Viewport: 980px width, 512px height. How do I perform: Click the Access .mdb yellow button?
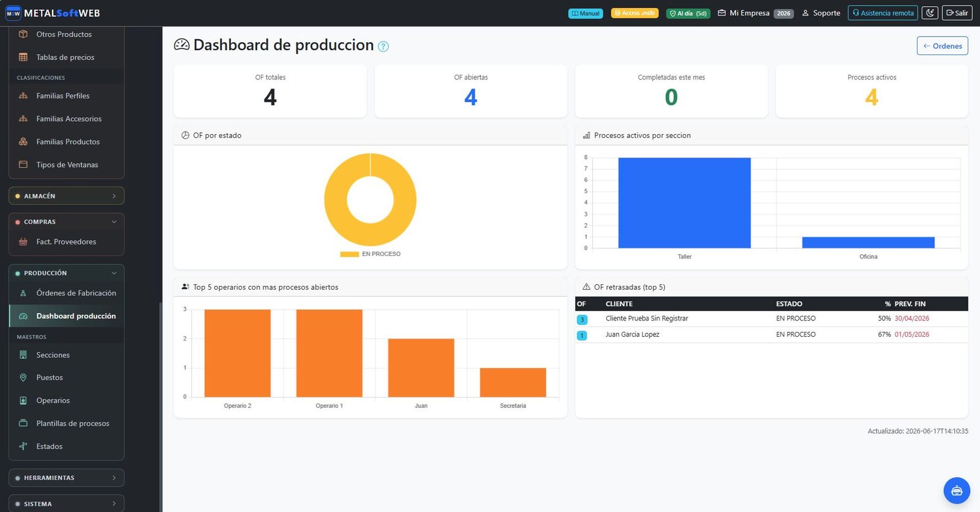point(635,13)
